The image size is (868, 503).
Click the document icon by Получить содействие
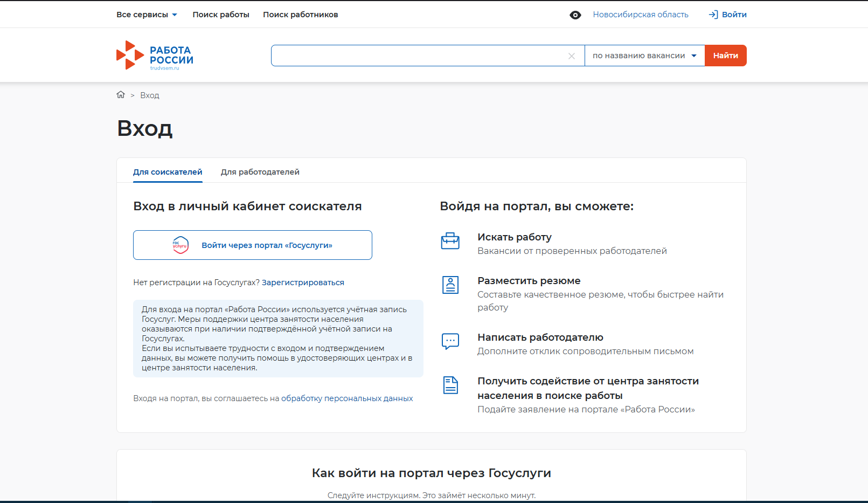click(450, 385)
